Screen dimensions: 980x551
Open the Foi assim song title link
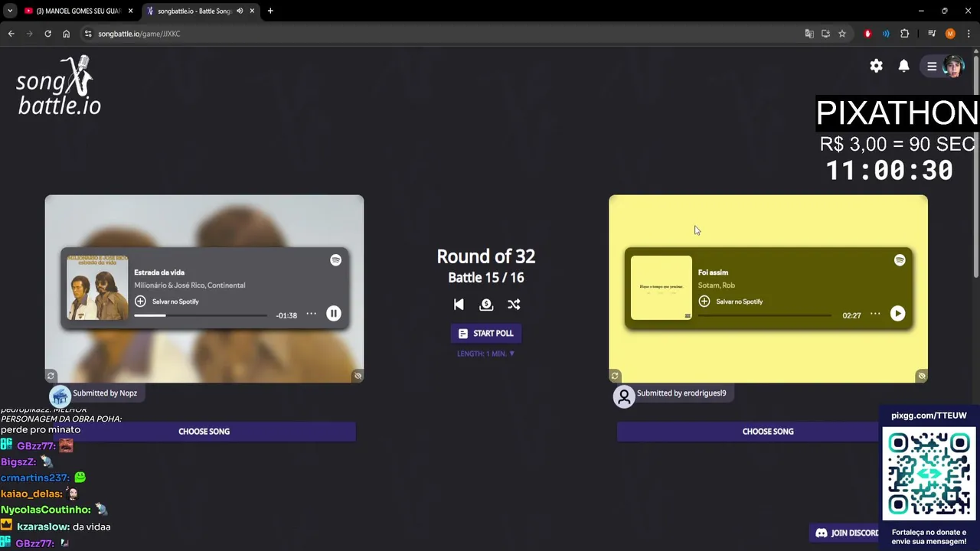point(713,272)
